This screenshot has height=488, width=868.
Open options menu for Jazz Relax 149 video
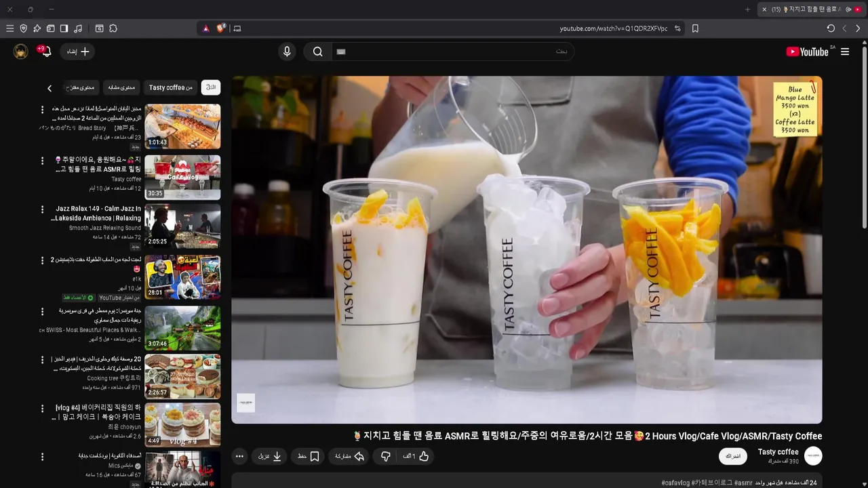click(42, 210)
